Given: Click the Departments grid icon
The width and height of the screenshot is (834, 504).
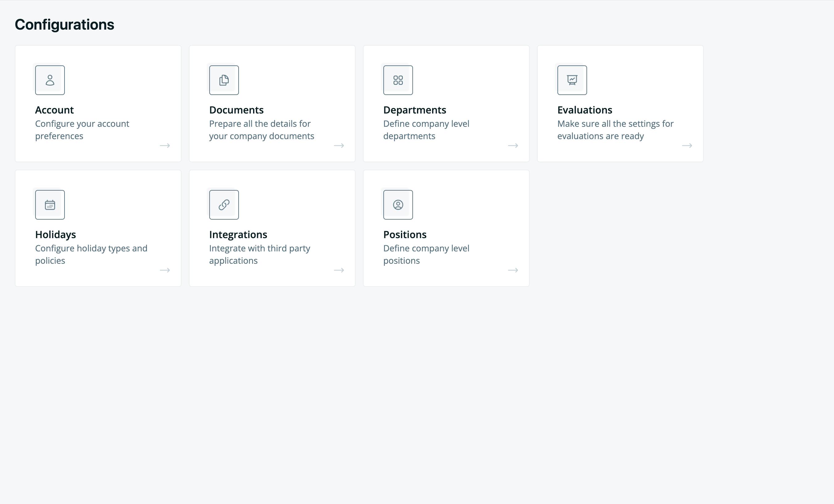Looking at the screenshot, I should point(398,80).
